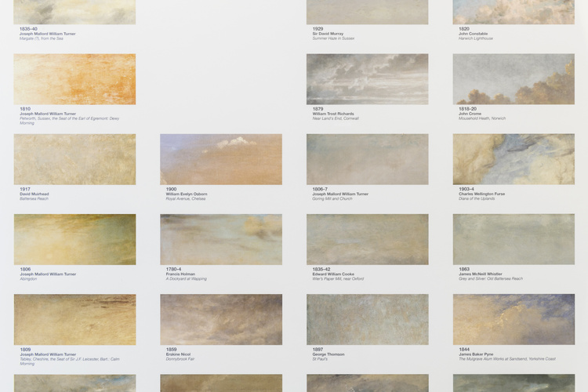This screenshot has height=392, width=588.
Task: Select the Donnybrook Fair cloudy sky swatch
Action: 221,320
